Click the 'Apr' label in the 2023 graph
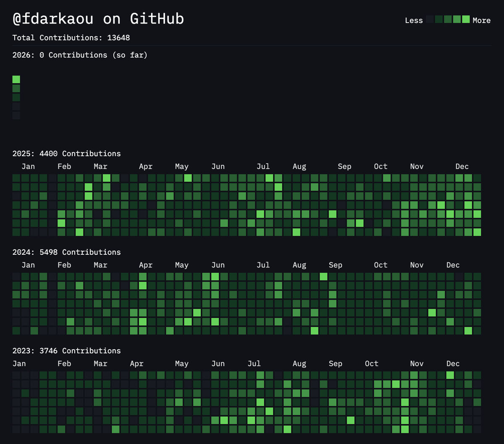Viewport: 504px width, 444px height. 136,364
